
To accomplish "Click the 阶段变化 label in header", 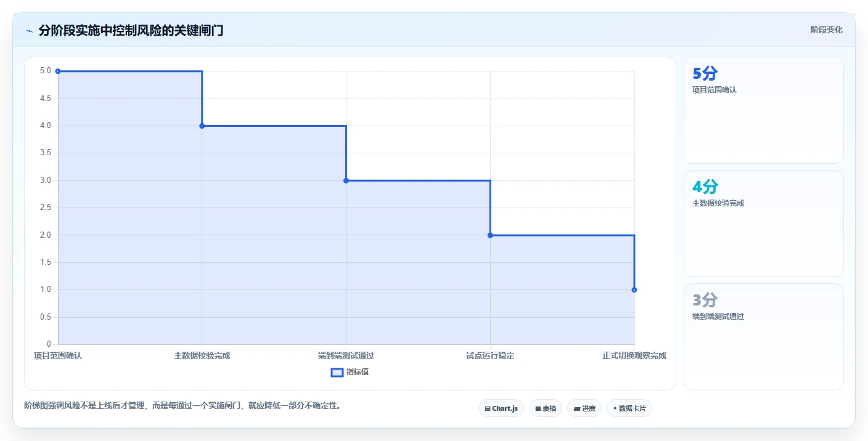I will pos(826,30).
